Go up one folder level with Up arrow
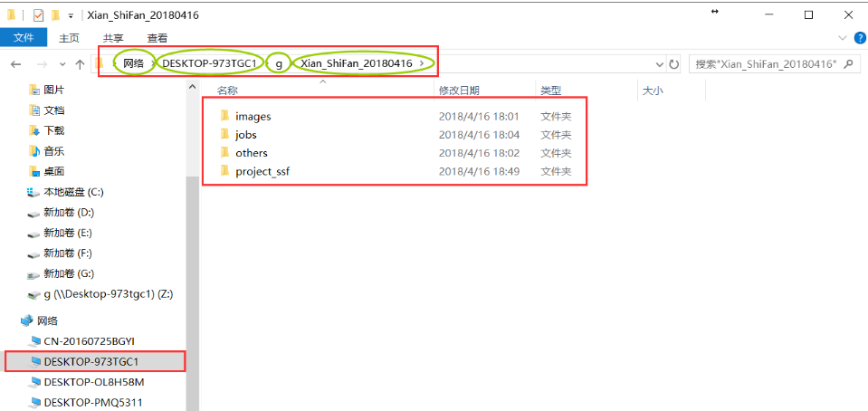Screen dimensions: 868x411 point(81,64)
